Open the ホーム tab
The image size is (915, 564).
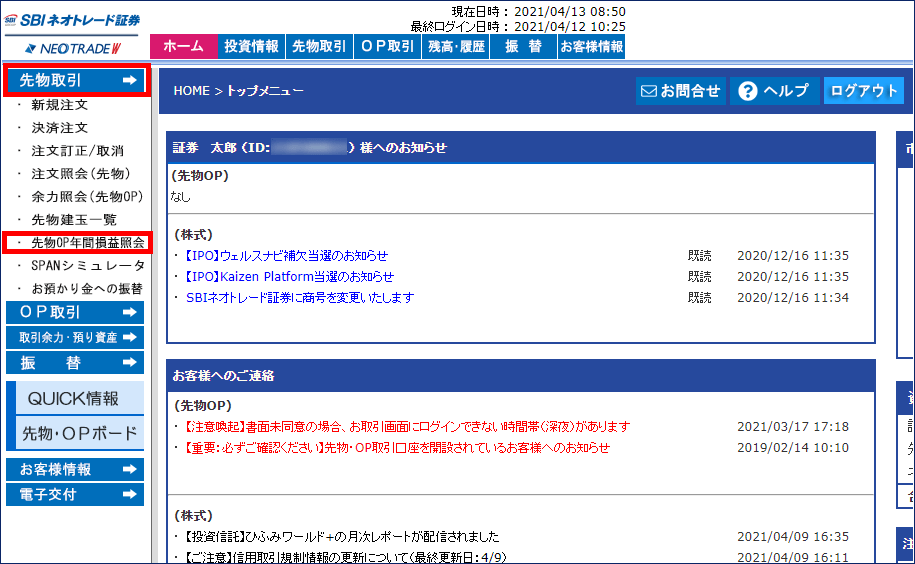point(184,47)
